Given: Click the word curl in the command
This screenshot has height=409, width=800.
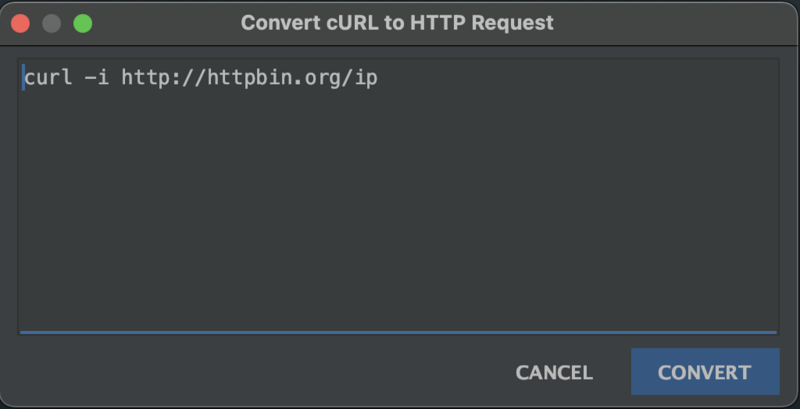Looking at the screenshot, I should [48, 78].
